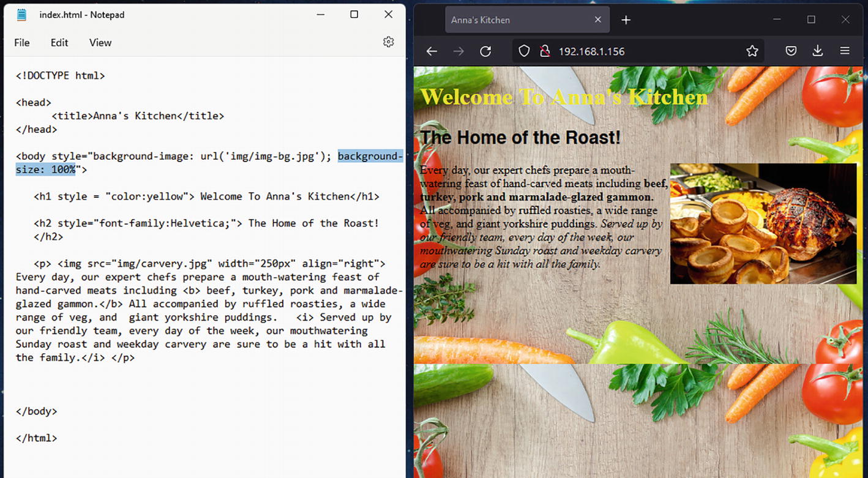The image size is (868, 478).
Task: Open the Notepad File menu
Action: 22,43
